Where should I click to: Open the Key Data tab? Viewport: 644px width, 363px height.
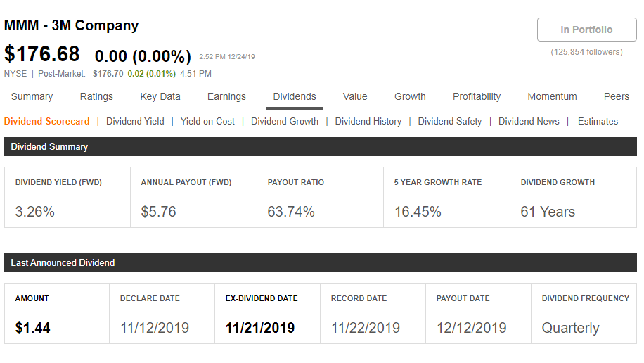(160, 96)
